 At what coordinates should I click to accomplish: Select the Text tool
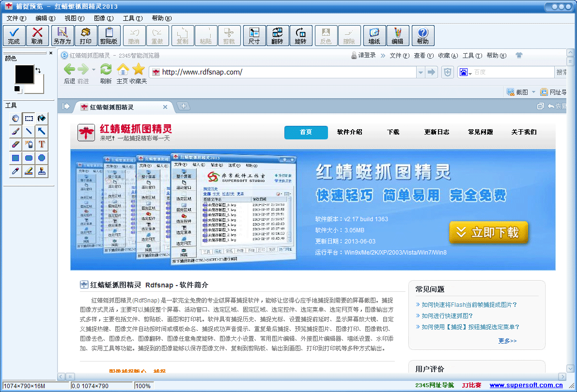coord(41,144)
